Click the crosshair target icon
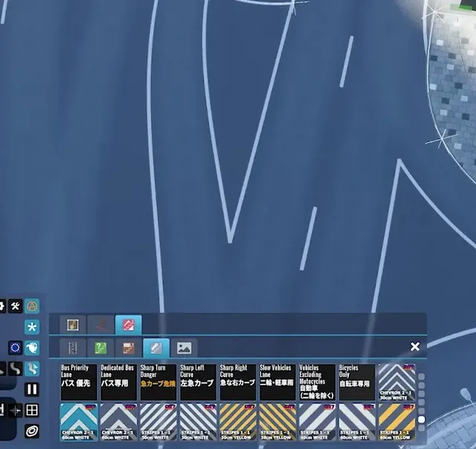This screenshot has height=449, width=476. (x=15, y=410)
